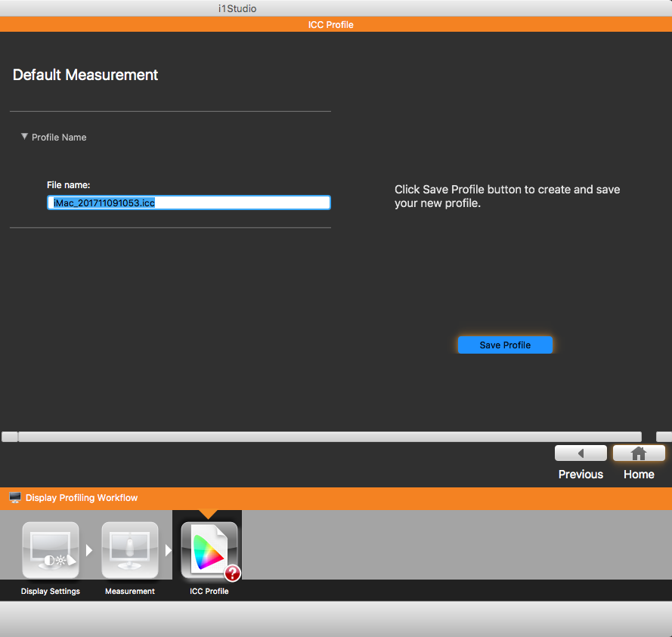Collapse the Profile Name disclosure triangle

pyautogui.click(x=24, y=137)
